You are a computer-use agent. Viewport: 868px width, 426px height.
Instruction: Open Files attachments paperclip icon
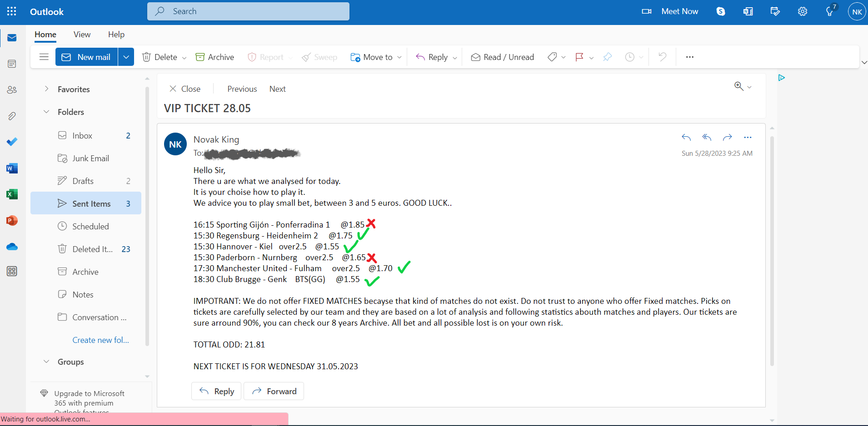(12, 116)
